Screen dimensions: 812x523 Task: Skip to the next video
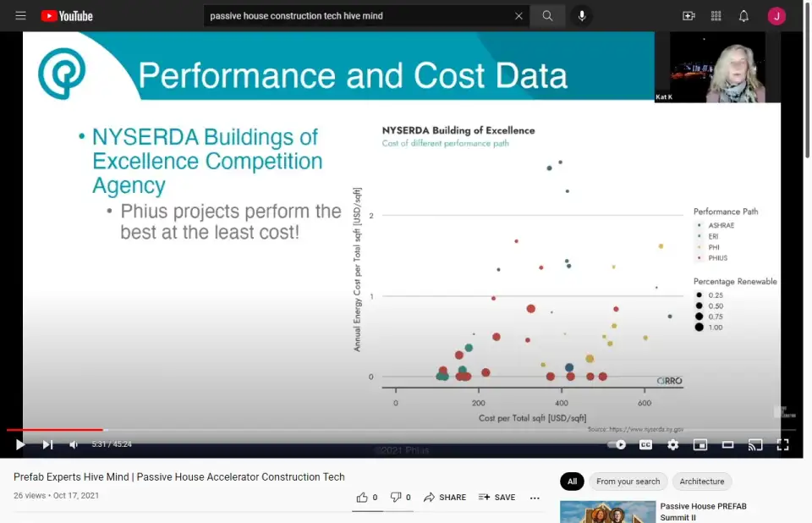[47, 444]
